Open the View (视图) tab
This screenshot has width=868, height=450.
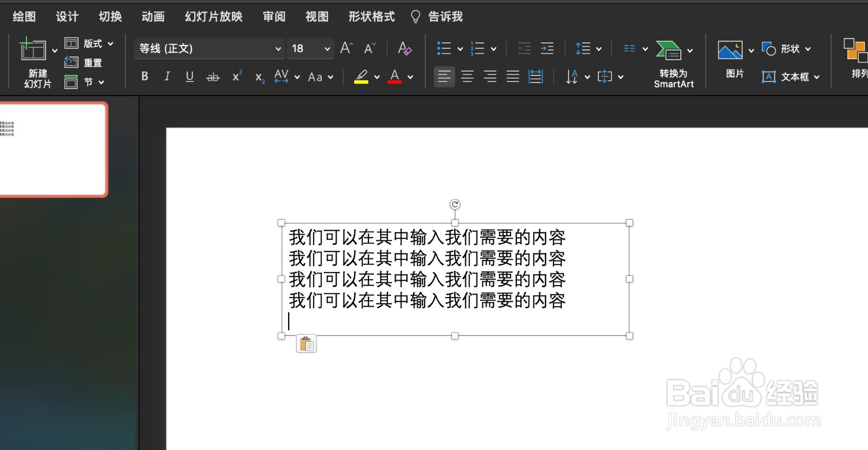tap(317, 17)
